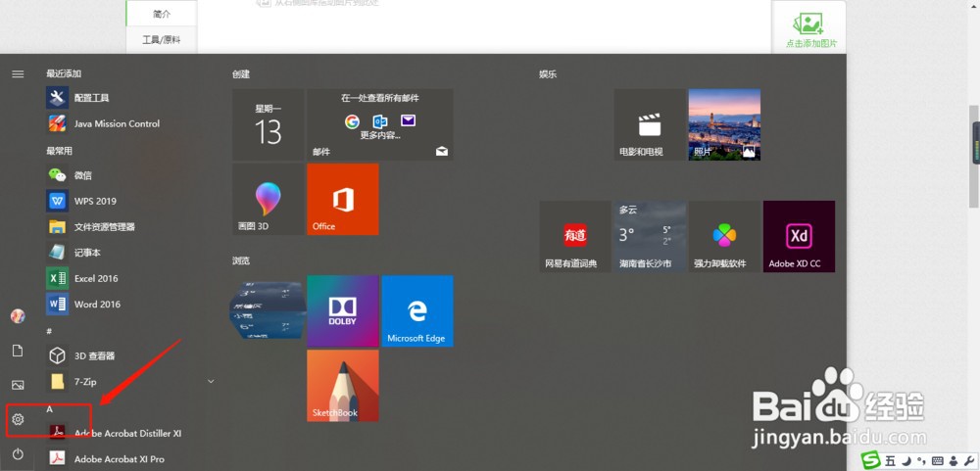This screenshot has height=471, width=980.
Task: Open the 邮件 mail tile
Action: coord(380,124)
